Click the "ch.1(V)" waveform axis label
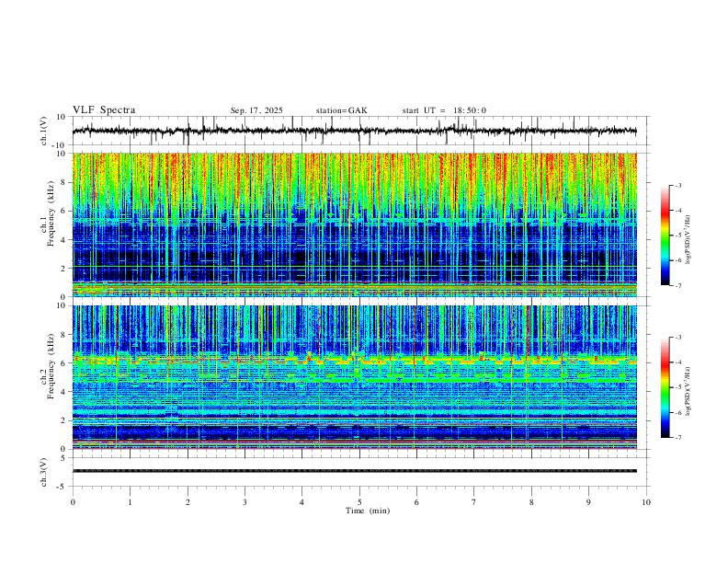Screen dimensions: 728x563 click(44, 131)
